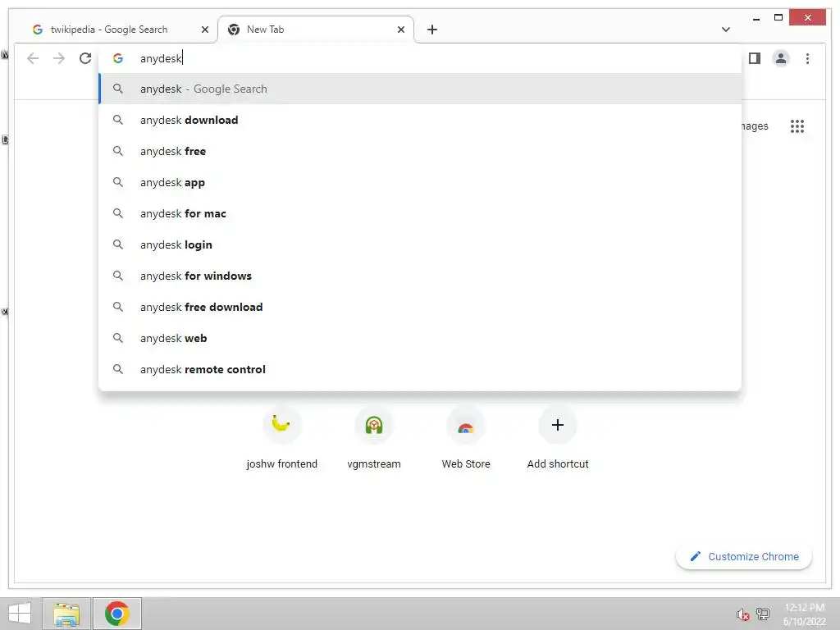The width and height of the screenshot is (840, 630).
Task: Click the Customize Chrome button
Action: pos(744,557)
